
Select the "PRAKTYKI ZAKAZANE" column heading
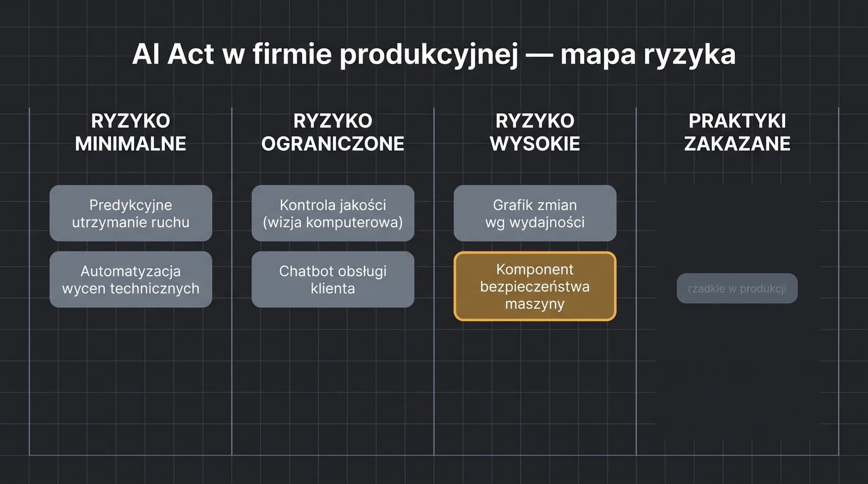coord(737,132)
